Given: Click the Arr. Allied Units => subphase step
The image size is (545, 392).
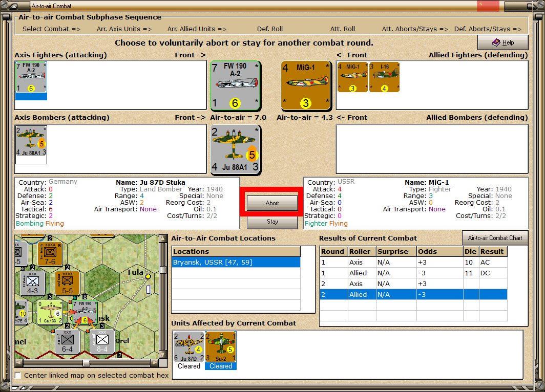Looking at the screenshot, I should tap(197, 29).
